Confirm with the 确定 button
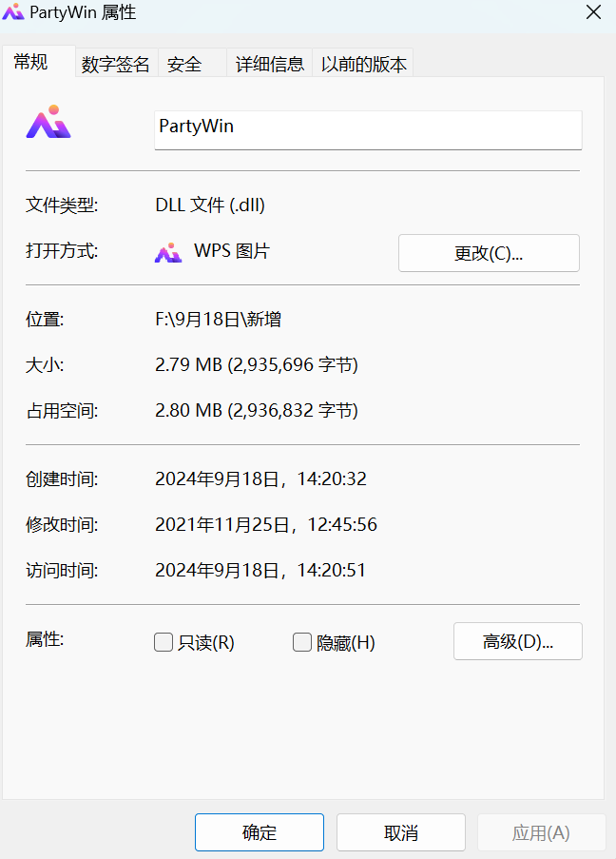The height and width of the screenshot is (859, 616). pyautogui.click(x=260, y=832)
